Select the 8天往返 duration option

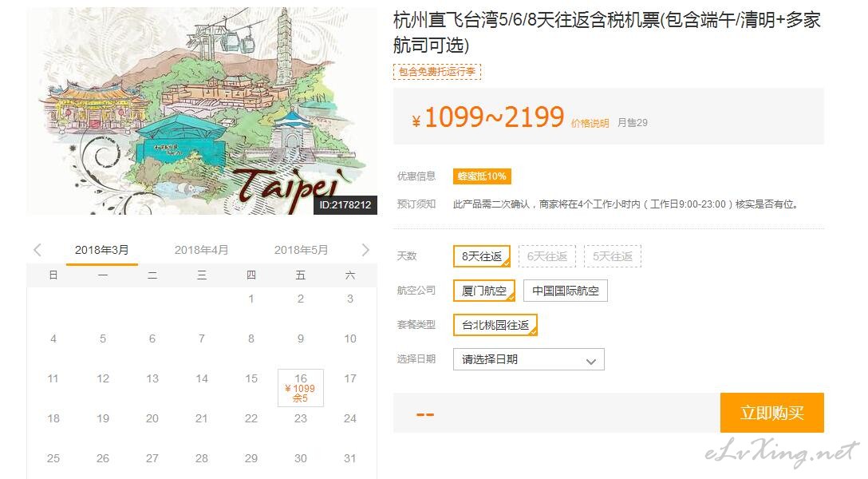(482, 256)
